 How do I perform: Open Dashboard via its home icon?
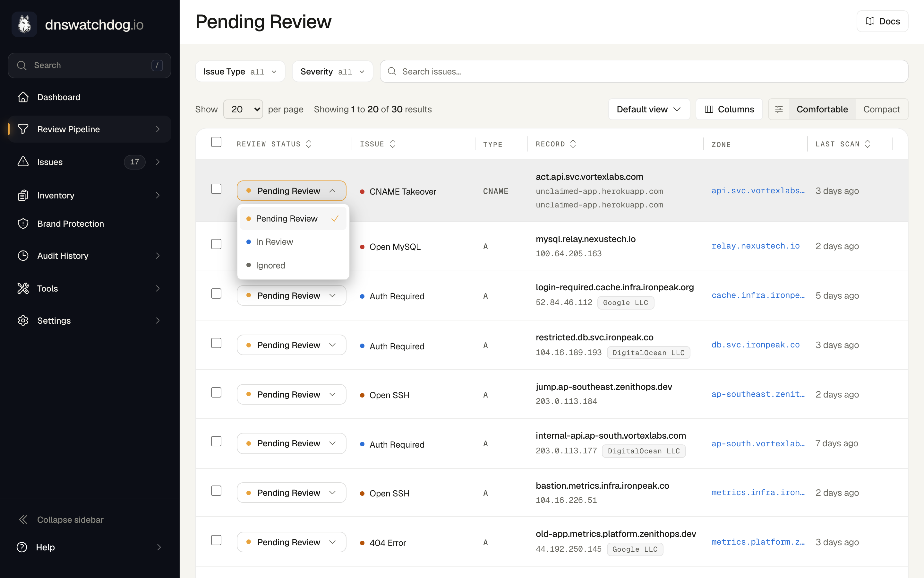tap(23, 97)
